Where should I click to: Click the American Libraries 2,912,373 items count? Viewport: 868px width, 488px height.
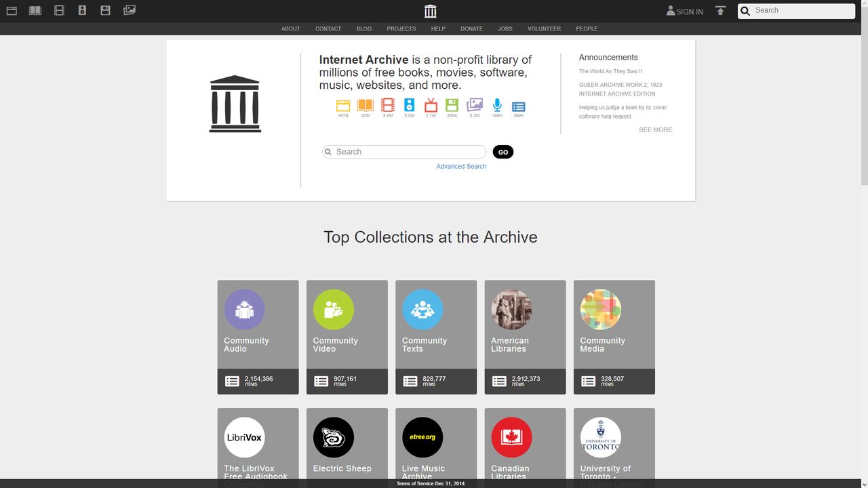(526, 381)
